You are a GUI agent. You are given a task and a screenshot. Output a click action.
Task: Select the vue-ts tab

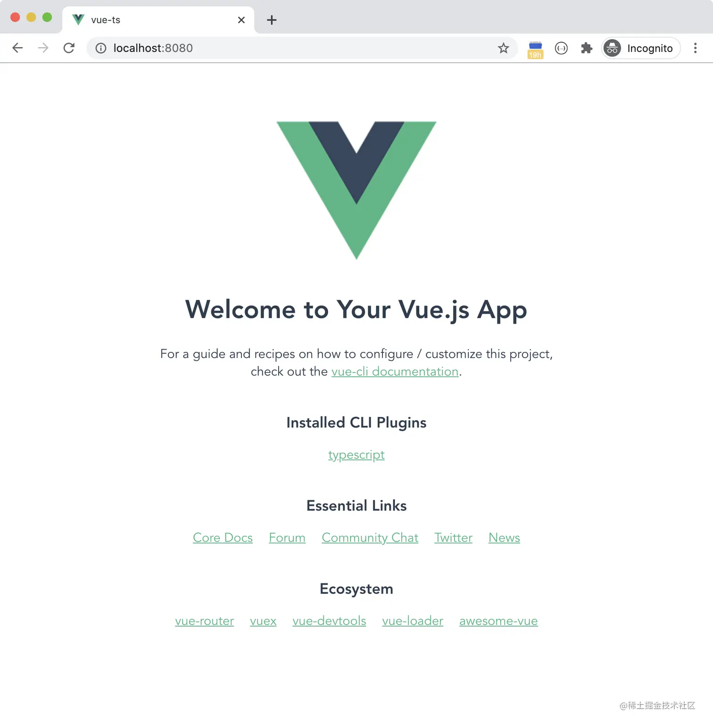tap(158, 20)
